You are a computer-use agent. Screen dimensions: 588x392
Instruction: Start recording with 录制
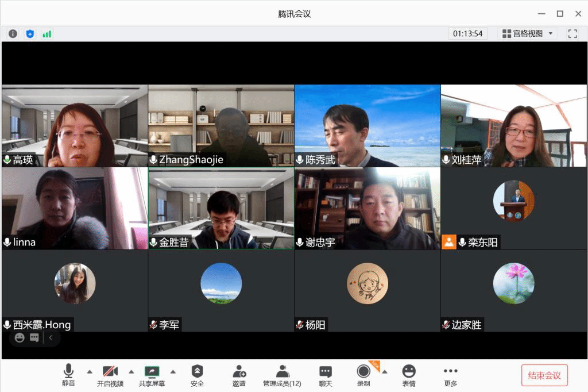pos(363,376)
